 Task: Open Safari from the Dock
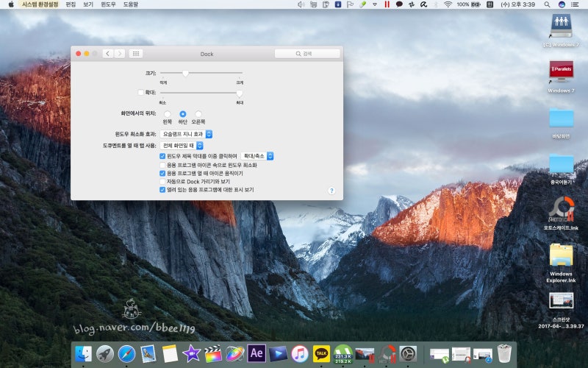(126, 353)
